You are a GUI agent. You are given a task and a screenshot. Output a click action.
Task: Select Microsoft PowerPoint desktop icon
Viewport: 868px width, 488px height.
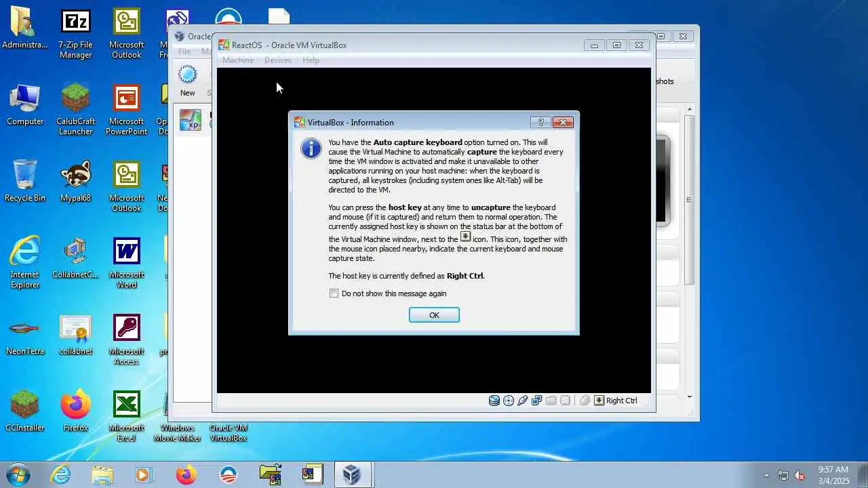pyautogui.click(x=126, y=110)
